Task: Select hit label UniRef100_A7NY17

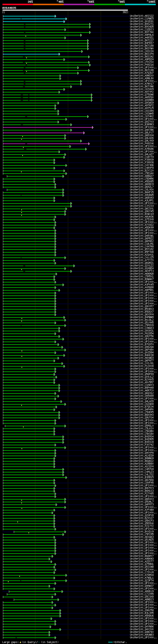Action: (142, 84)
